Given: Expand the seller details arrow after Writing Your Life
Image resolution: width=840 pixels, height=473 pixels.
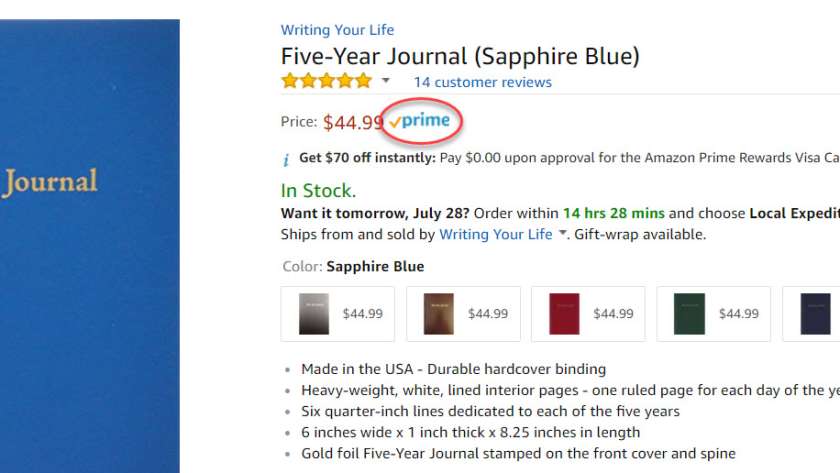Looking at the screenshot, I should (562, 234).
